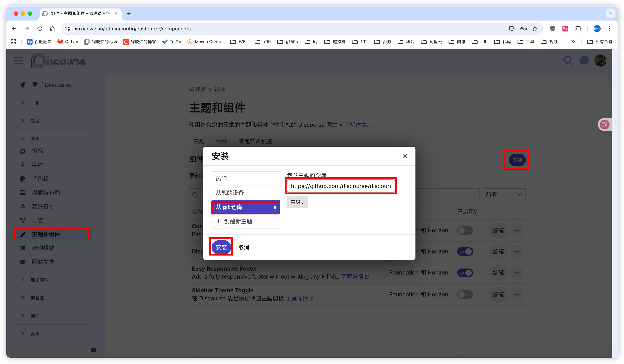Open the 调色板 palette sidebar item

coord(40,178)
